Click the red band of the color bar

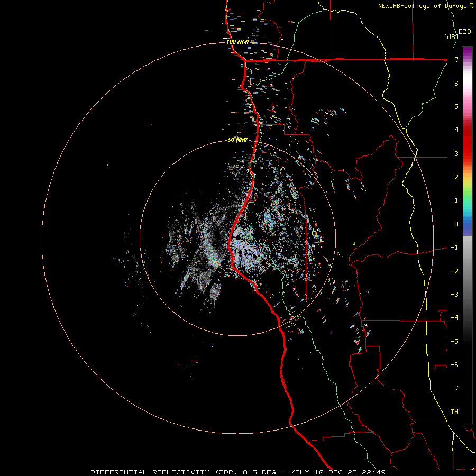click(x=467, y=141)
